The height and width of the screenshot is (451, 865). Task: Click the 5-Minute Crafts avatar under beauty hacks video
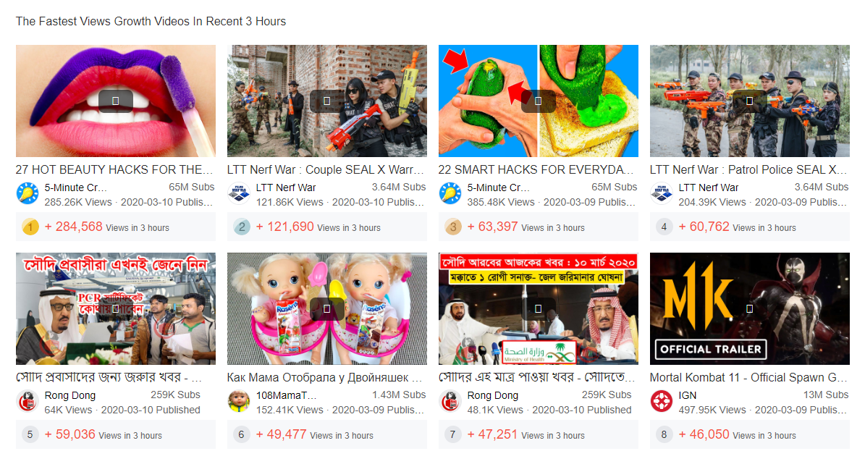(x=28, y=194)
